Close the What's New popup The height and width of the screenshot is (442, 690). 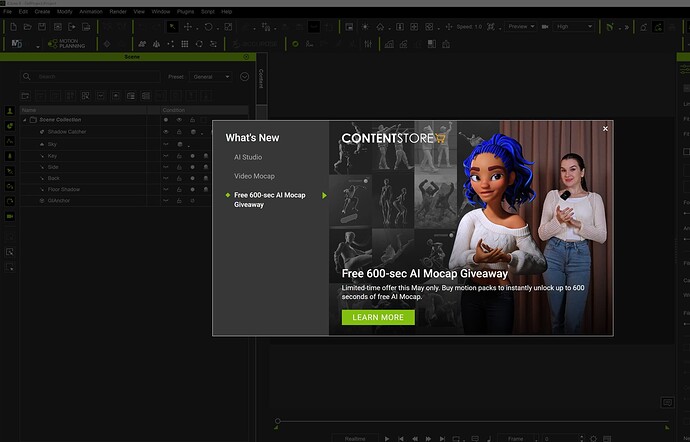pos(605,129)
